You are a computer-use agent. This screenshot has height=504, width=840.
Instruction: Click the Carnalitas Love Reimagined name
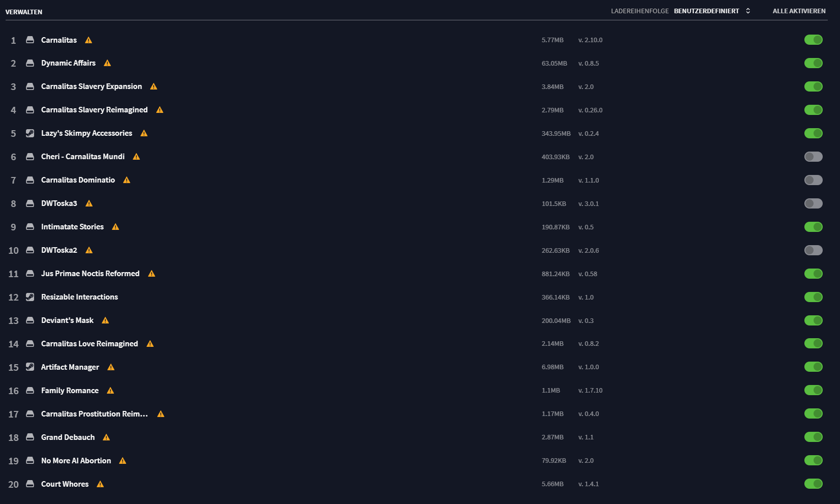[x=90, y=344]
